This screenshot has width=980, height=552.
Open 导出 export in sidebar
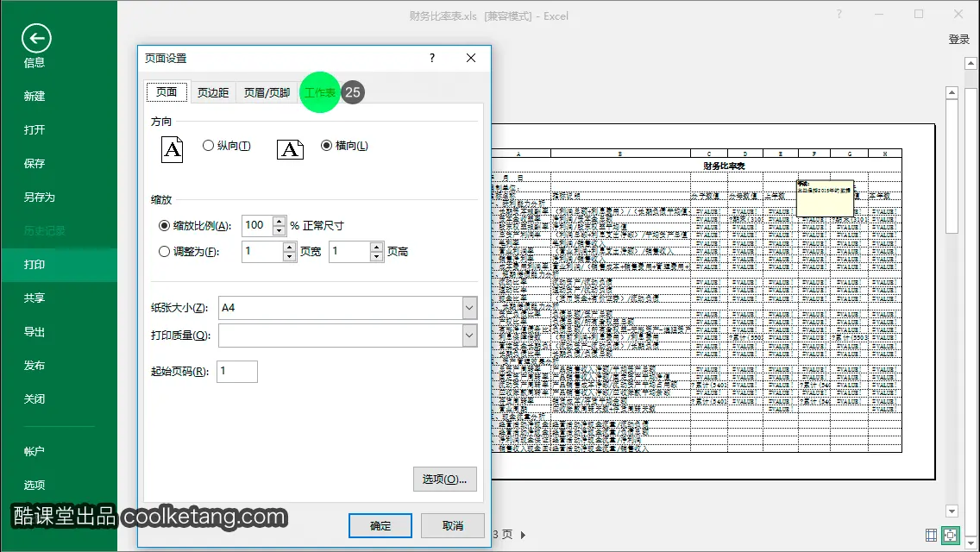[x=35, y=332]
